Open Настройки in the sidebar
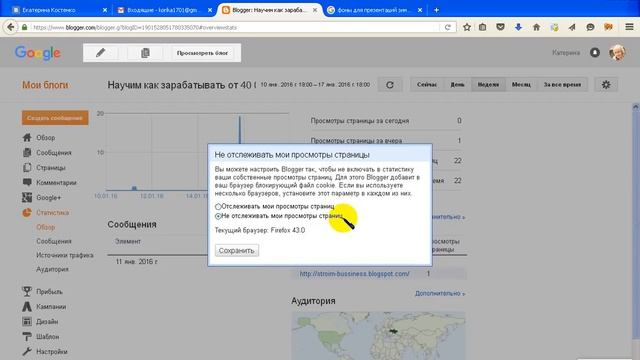This screenshot has width=640, height=360. (x=52, y=351)
